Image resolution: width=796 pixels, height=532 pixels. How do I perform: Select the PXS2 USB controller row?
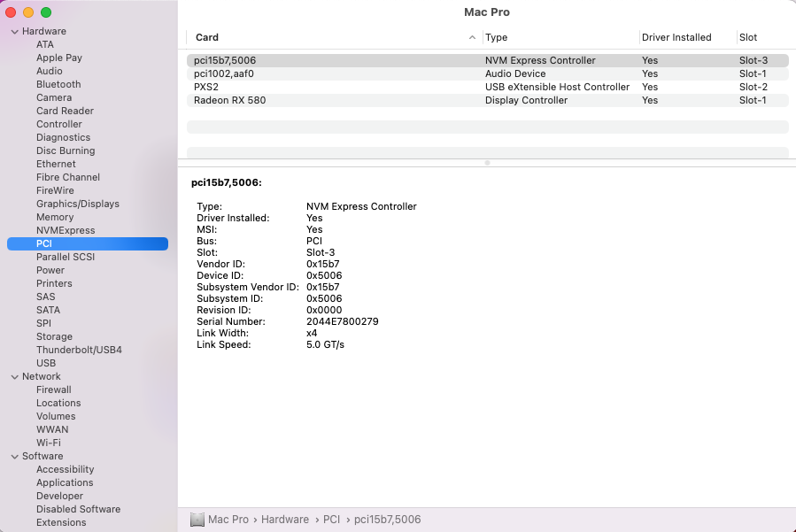click(487, 87)
